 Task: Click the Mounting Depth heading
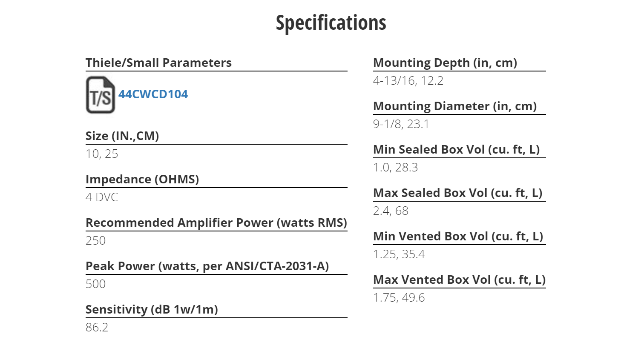pos(445,63)
